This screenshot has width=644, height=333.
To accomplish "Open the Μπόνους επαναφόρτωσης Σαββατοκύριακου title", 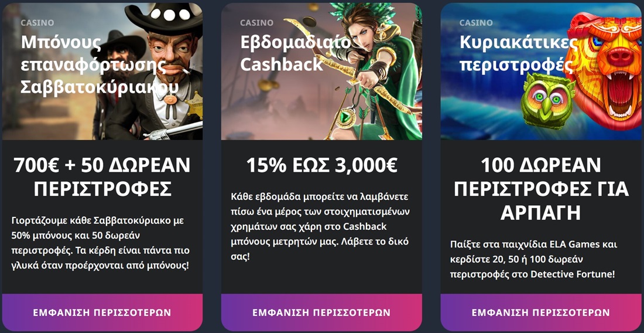I will coord(100,64).
